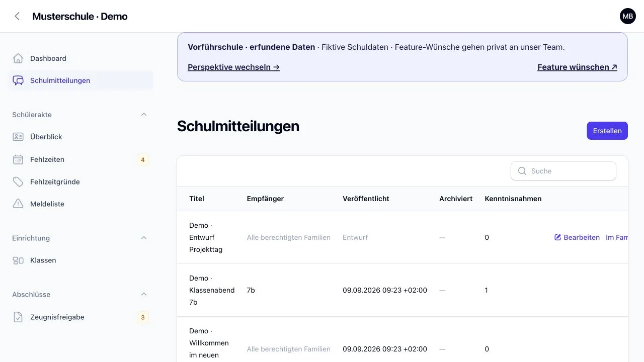
Task: Click the Dashboard house icon
Action: [18, 58]
